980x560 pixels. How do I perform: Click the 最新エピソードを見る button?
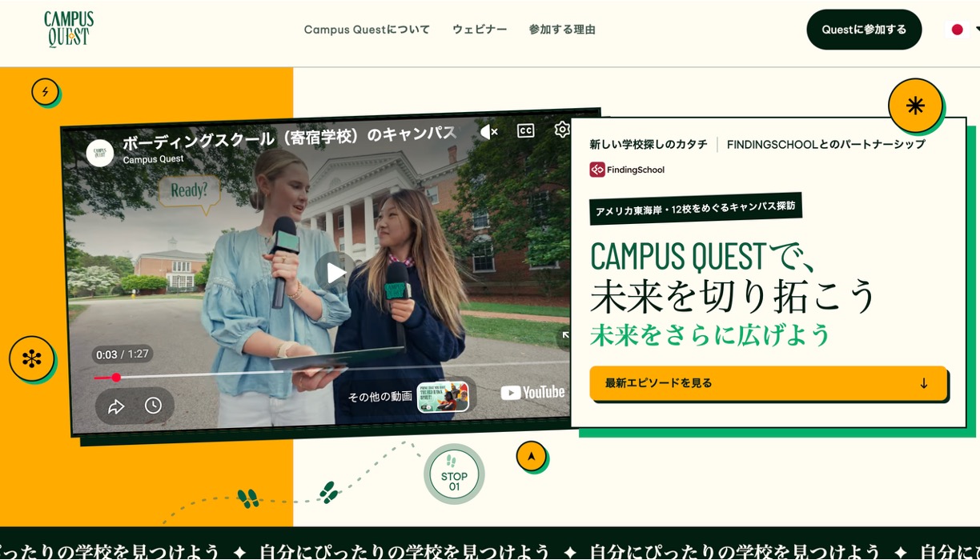(x=769, y=383)
